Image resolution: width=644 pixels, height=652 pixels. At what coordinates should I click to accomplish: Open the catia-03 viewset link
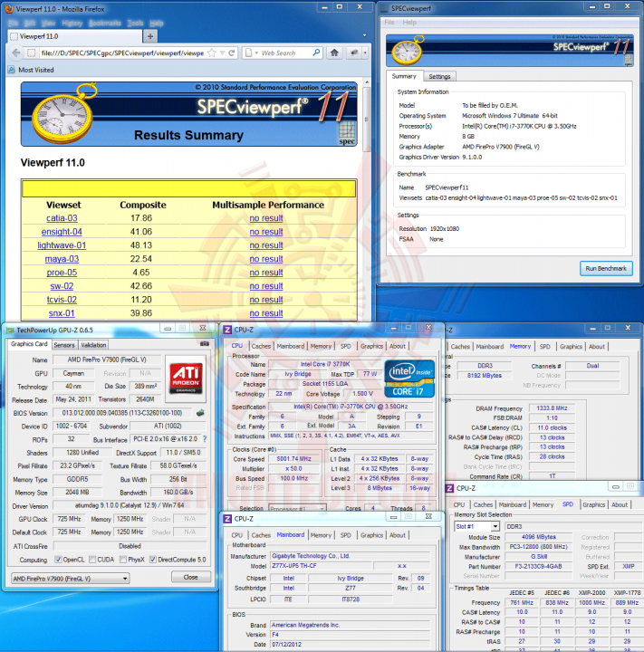point(62,218)
